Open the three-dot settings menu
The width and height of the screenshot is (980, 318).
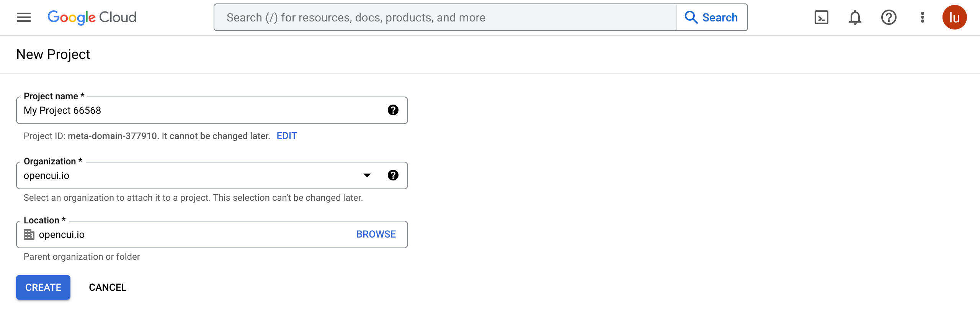(923, 17)
